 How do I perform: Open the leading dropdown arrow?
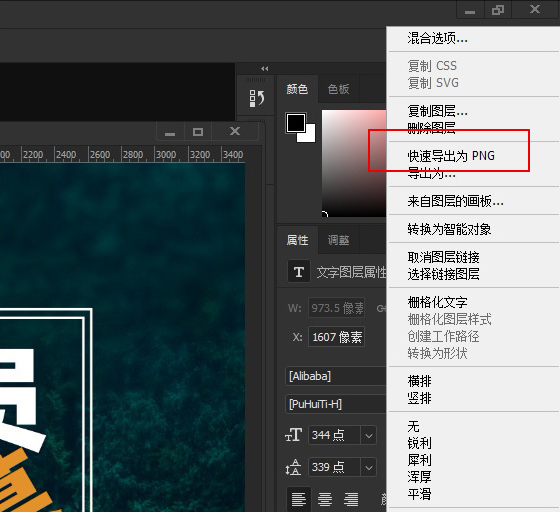[369, 467]
